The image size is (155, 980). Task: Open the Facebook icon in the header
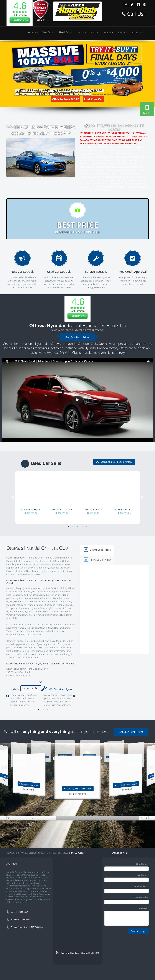pyautogui.click(x=126, y=5)
